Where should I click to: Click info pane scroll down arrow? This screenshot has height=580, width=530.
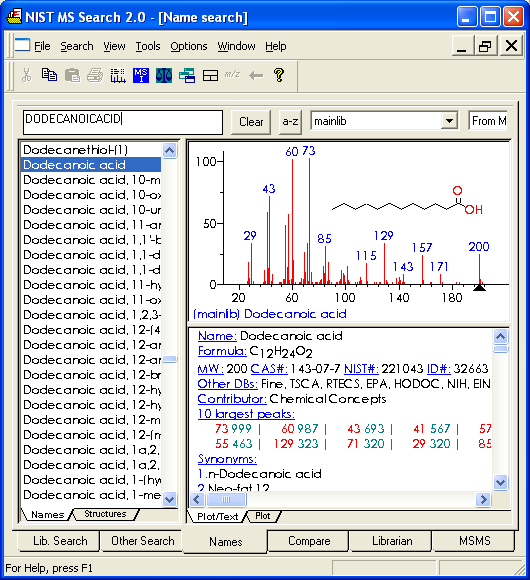pos(500,482)
